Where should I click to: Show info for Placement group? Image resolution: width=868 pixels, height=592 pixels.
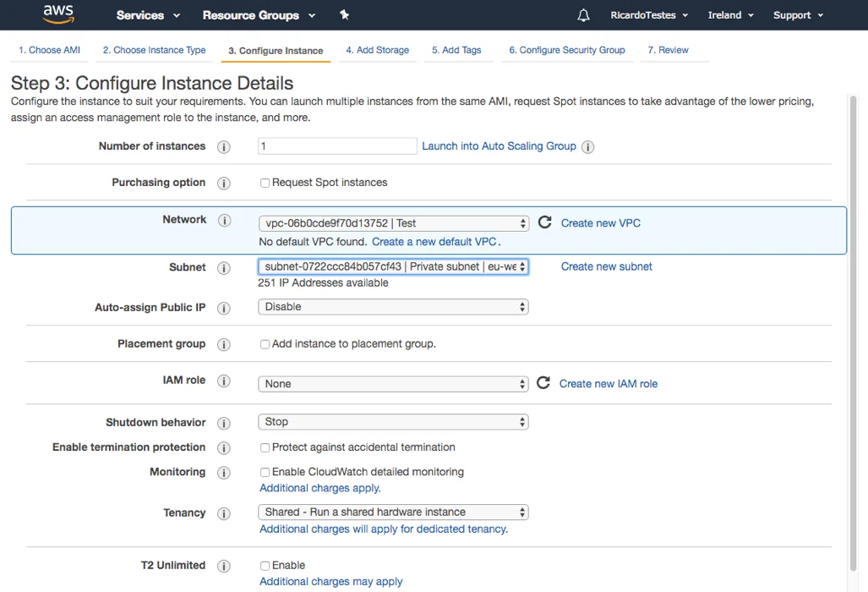coord(224,344)
